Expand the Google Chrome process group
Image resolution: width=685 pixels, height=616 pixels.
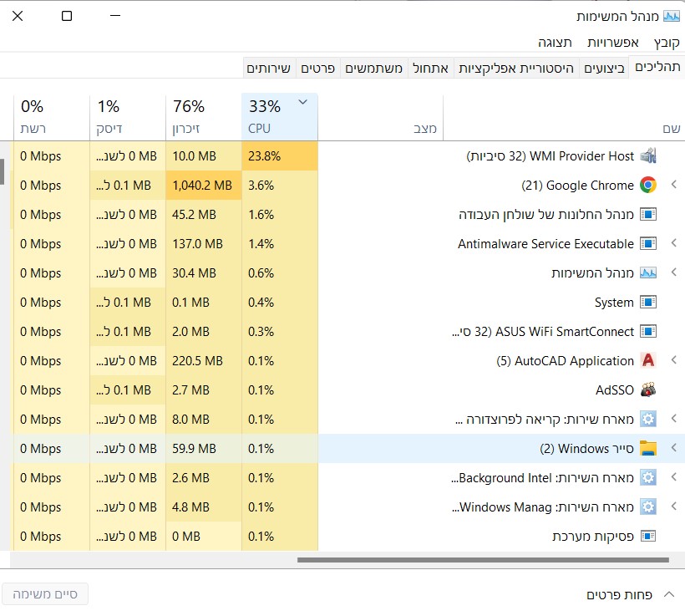pos(674,185)
